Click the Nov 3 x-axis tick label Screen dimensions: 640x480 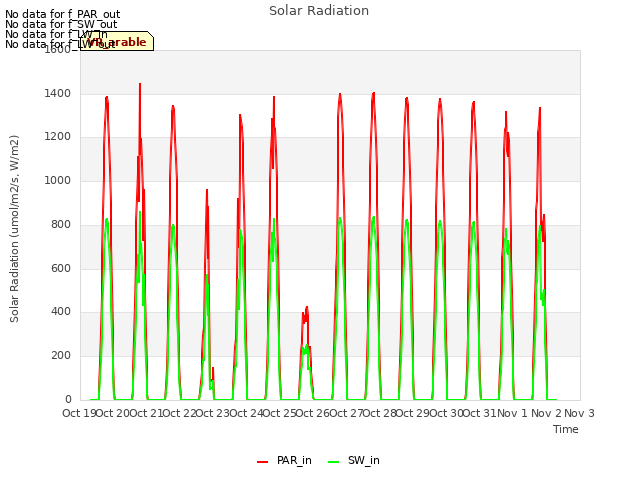tap(579, 413)
